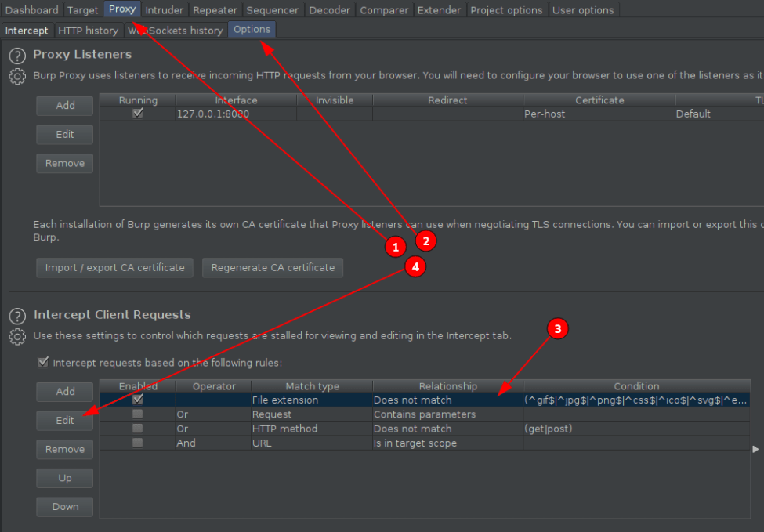The image size is (764, 532).
Task: Click Import / export CA certificate button
Action: tap(115, 267)
